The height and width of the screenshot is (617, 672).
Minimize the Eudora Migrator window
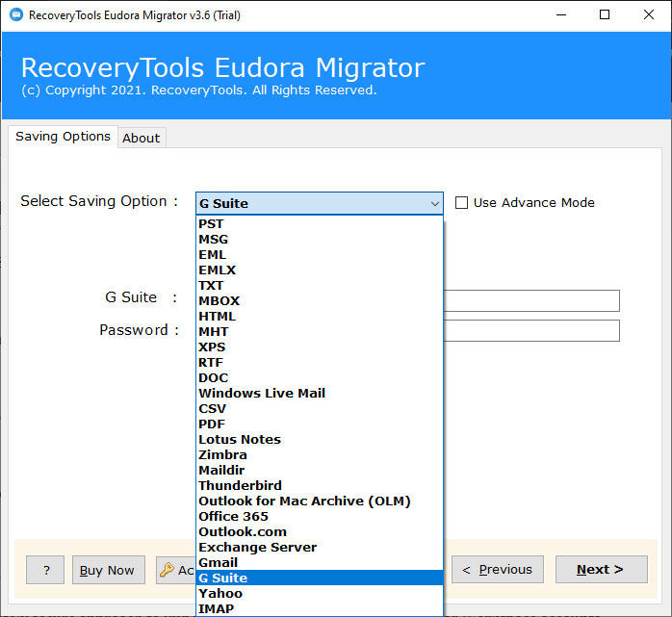pos(561,15)
